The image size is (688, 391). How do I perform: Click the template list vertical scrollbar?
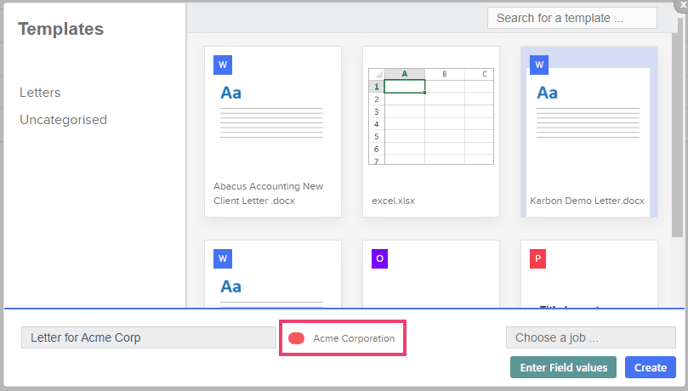pyautogui.click(x=677, y=134)
